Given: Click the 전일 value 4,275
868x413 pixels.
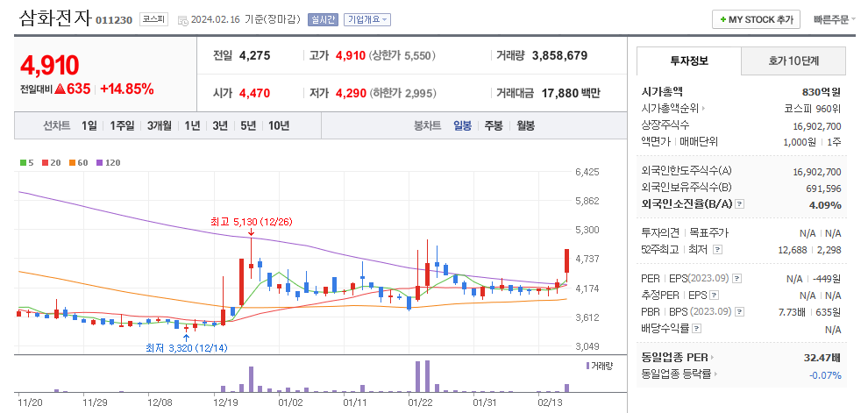Looking at the screenshot, I should click(254, 55).
